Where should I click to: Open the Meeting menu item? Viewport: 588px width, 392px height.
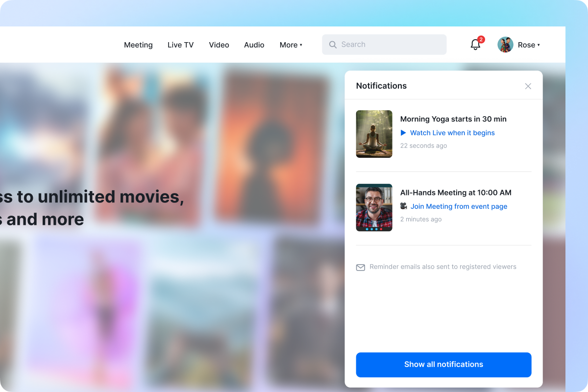click(x=138, y=45)
